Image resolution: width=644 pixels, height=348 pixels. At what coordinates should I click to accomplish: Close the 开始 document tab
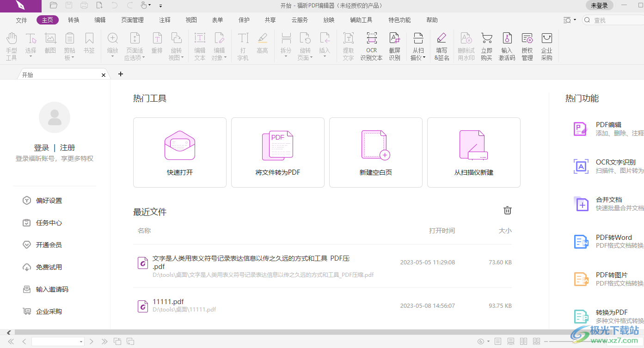tap(104, 75)
